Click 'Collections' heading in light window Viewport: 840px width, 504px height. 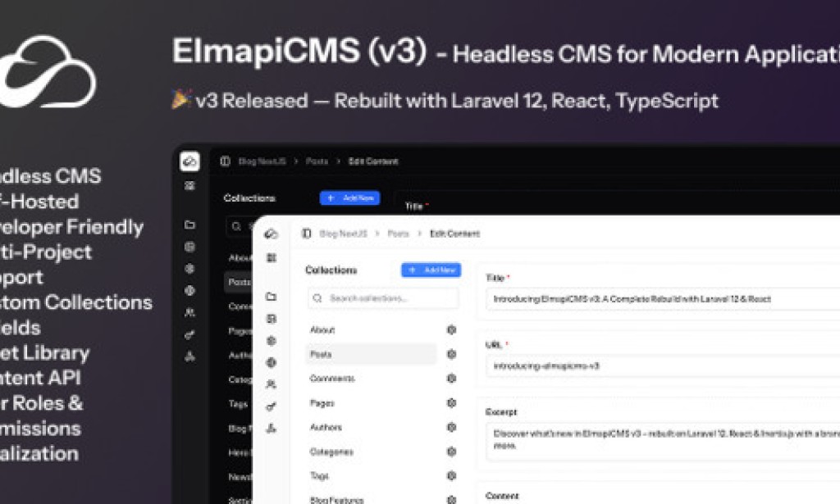331,270
